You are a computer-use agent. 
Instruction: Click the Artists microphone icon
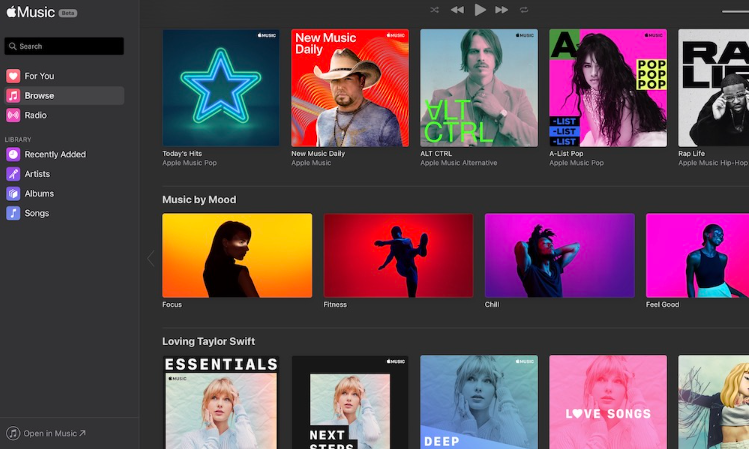click(13, 174)
